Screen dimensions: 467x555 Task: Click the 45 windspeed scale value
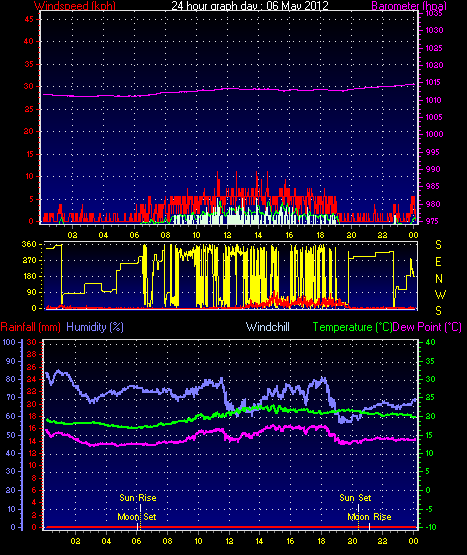[29, 19]
